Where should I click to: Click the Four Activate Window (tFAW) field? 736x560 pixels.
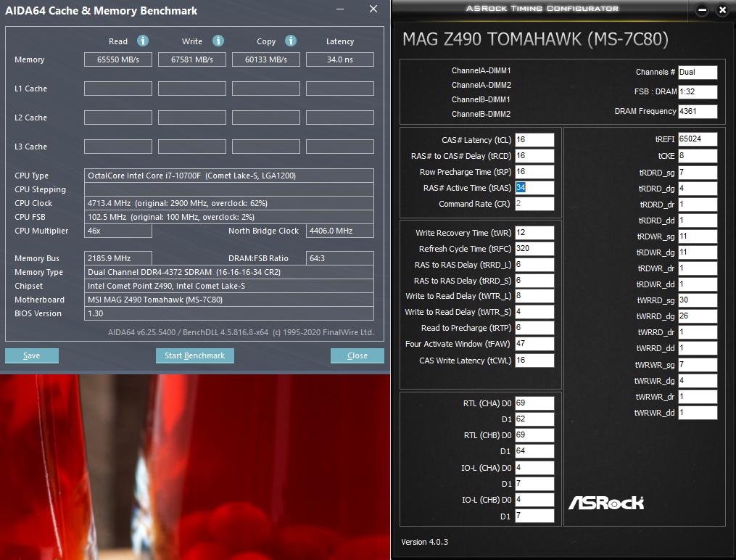534,344
